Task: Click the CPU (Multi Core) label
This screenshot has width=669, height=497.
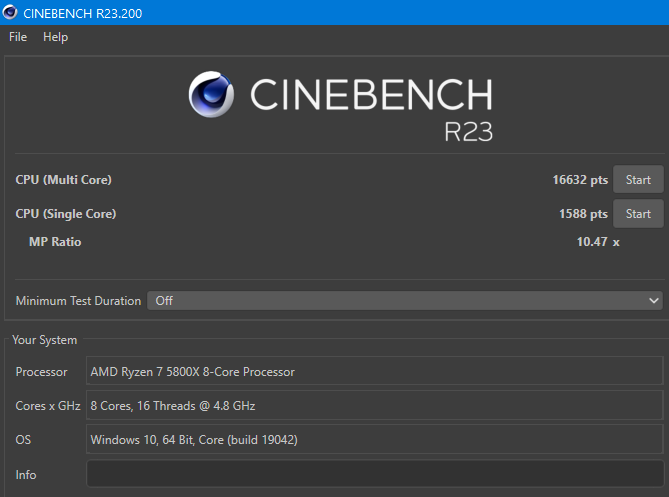Action: tap(64, 180)
